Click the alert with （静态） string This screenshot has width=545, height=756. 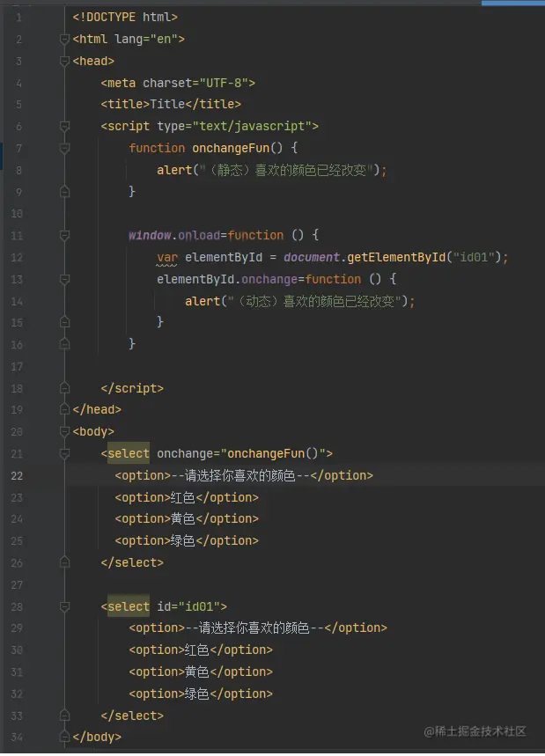[x=271, y=170]
